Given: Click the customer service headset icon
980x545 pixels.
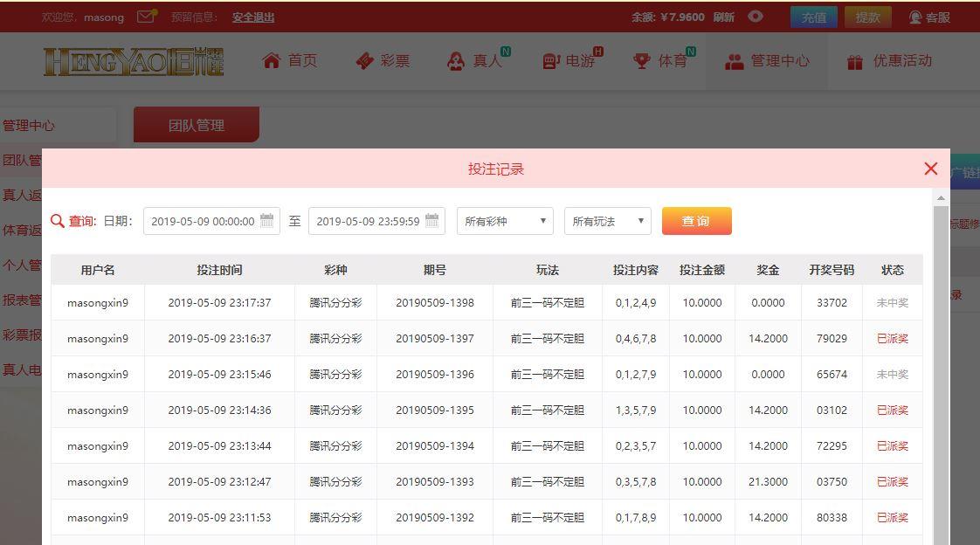Looking at the screenshot, I should coord(915,17).
